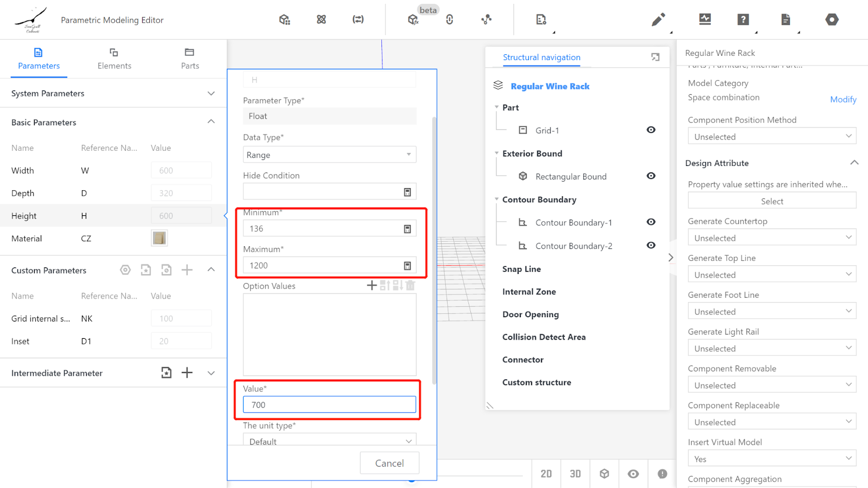
Task: Open the Generate Countertop dropdown
Action: pos(771,238)
